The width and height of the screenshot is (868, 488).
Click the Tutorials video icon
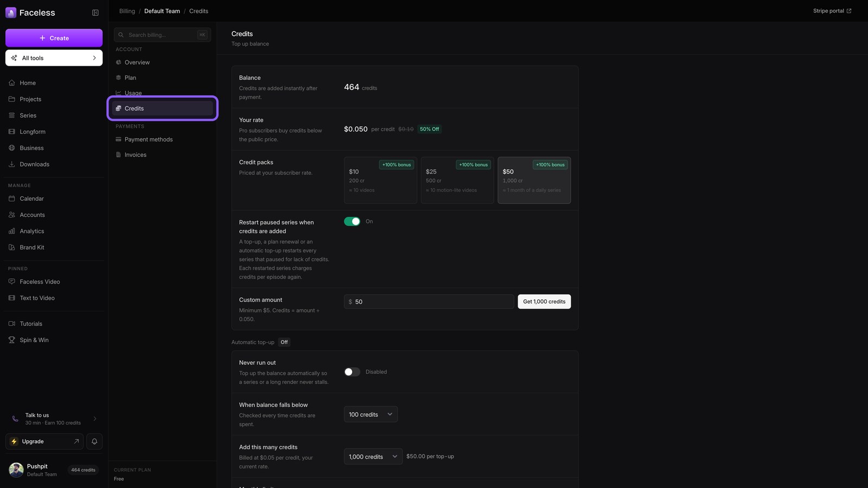pyautogui.click(x=12, y=324)
